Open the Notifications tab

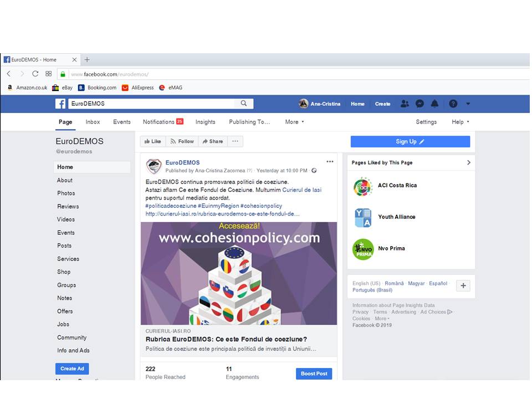(163, 122)
